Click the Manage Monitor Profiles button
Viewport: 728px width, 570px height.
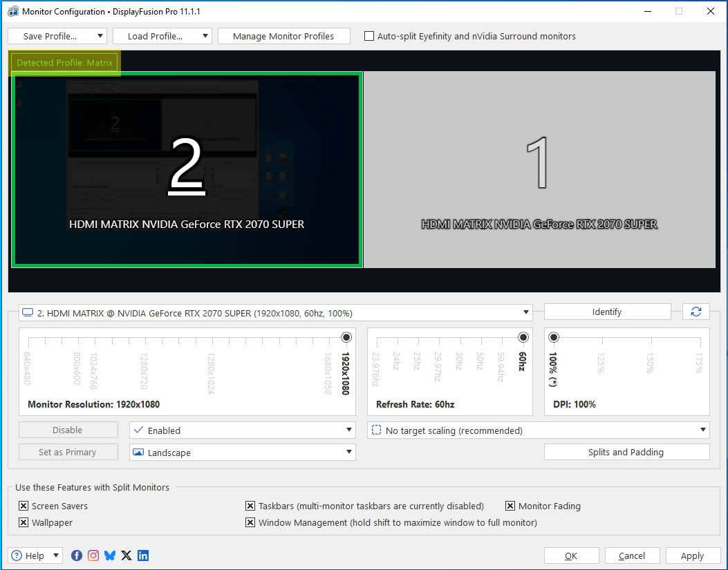coord(283,36)
